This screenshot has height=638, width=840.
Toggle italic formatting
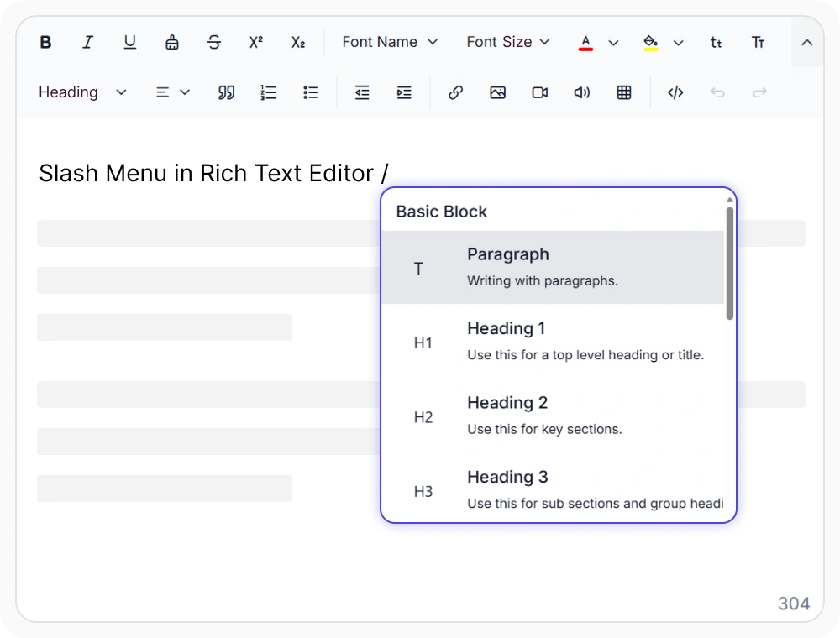click(x=88, y=42)
